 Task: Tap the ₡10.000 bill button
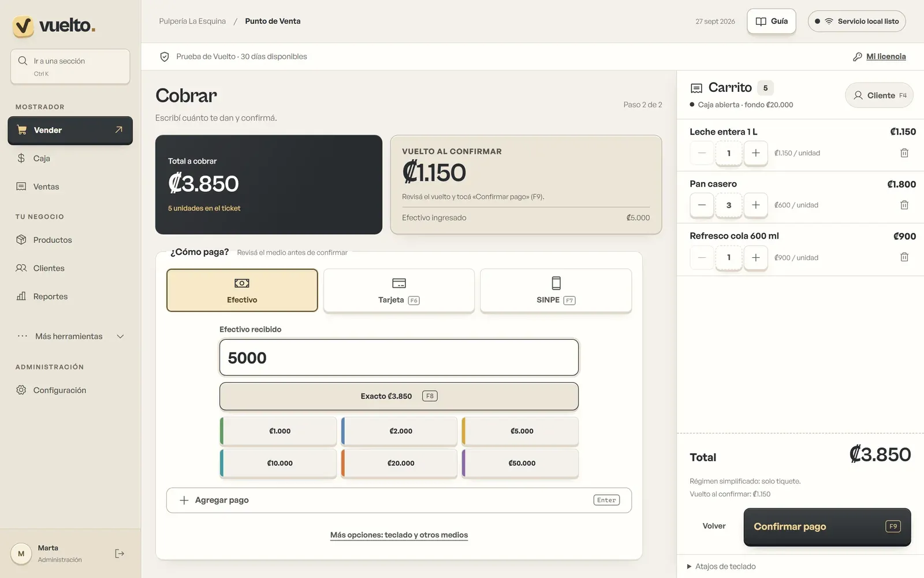coord(278,463)
